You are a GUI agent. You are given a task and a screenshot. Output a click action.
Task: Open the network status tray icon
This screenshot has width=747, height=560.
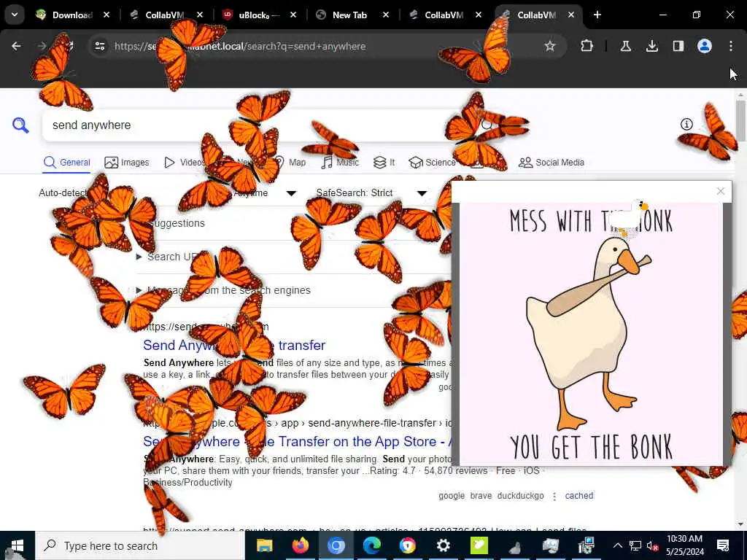(635, 545)
